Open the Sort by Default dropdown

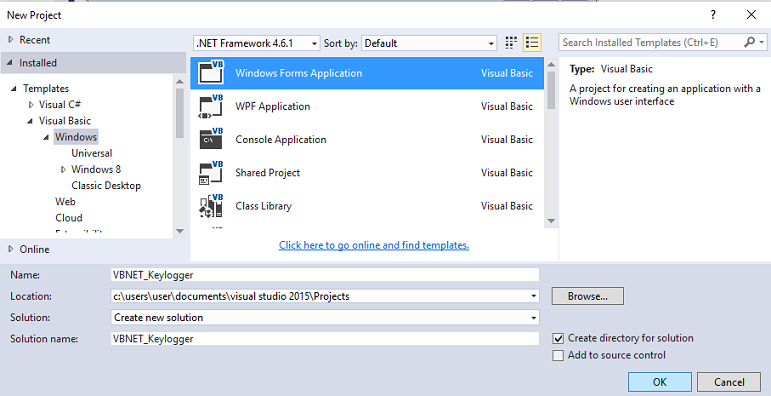click(x=429, y=43)
